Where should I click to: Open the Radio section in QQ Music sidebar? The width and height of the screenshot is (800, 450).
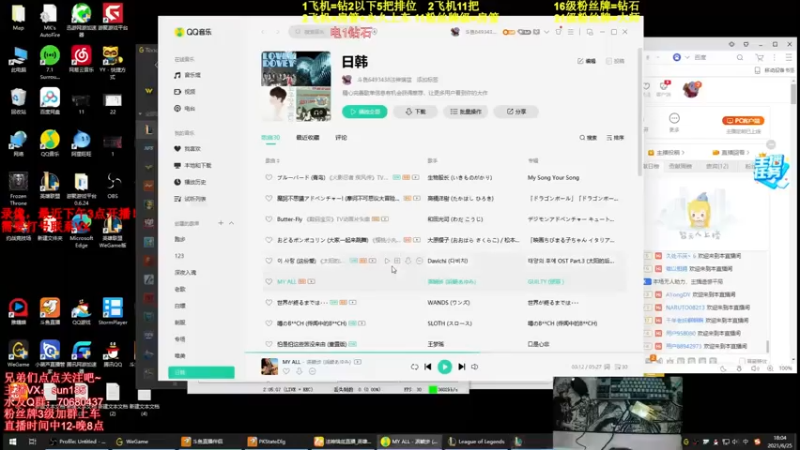click(185, 108)
